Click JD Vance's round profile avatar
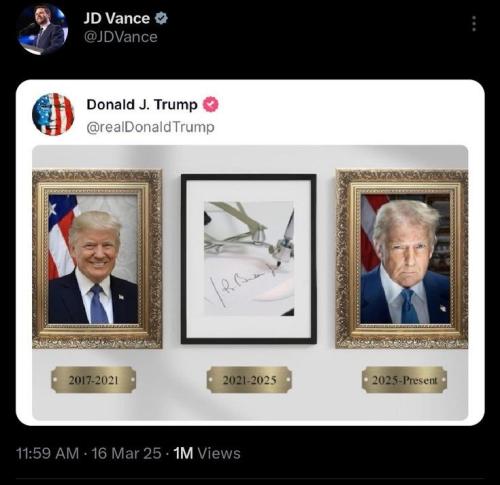The height and width of the screenshot is (485, 500). tap(42, 29)
